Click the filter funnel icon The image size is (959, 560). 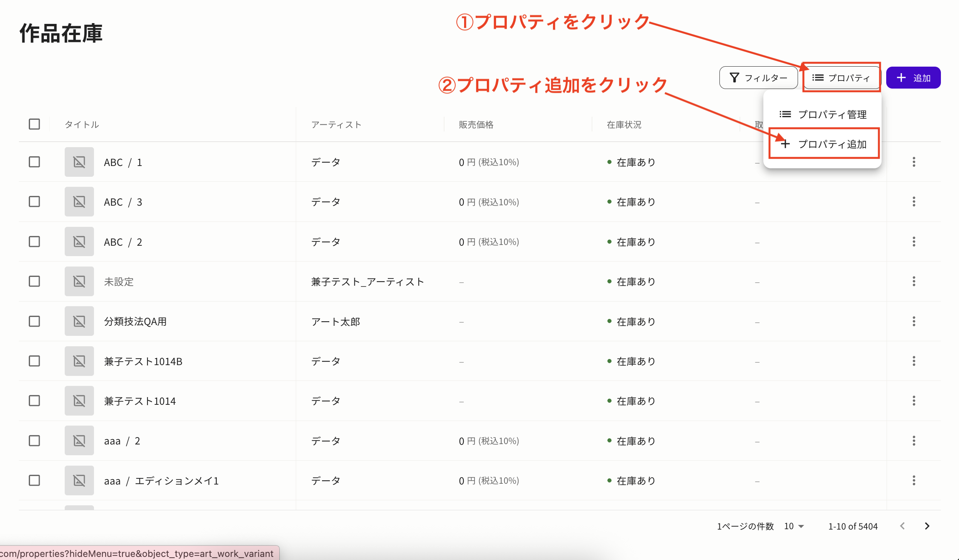734,77
